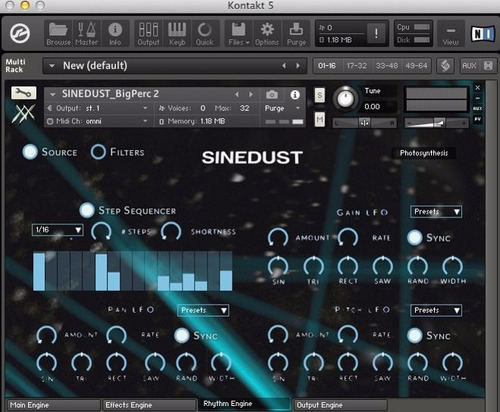
Task: Click the Tune knob
Action: (345, 99)
